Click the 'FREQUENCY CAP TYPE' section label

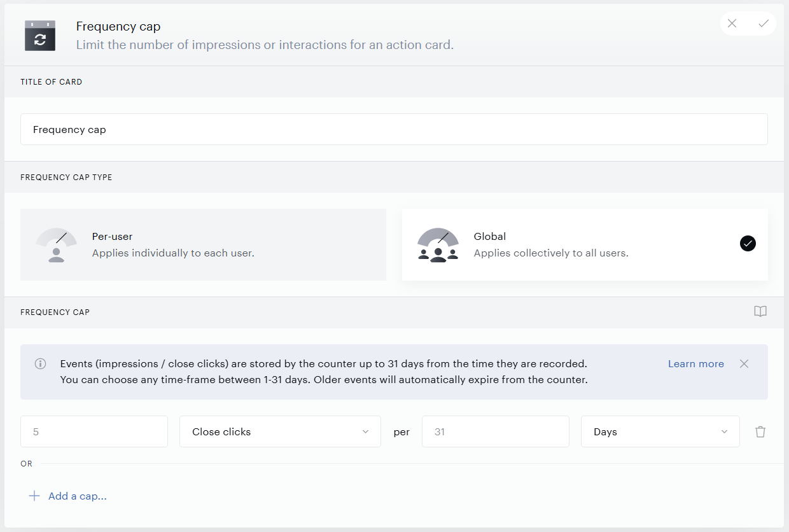coord(66,178)
